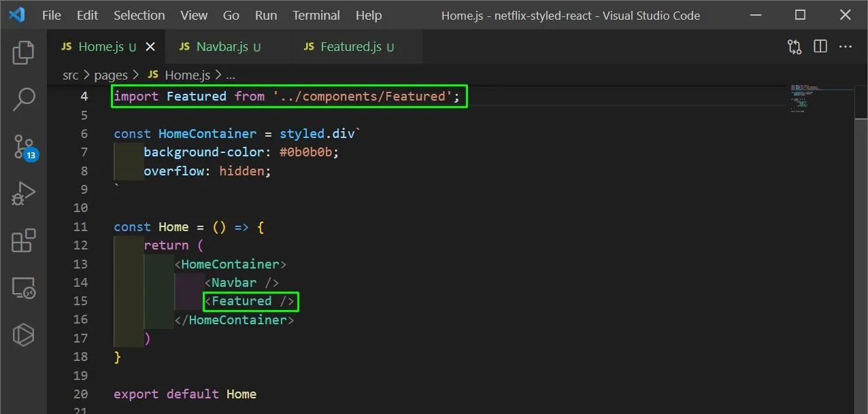Open the Go menu
This screenshot has width=868, height=414.
pos(231,15)
